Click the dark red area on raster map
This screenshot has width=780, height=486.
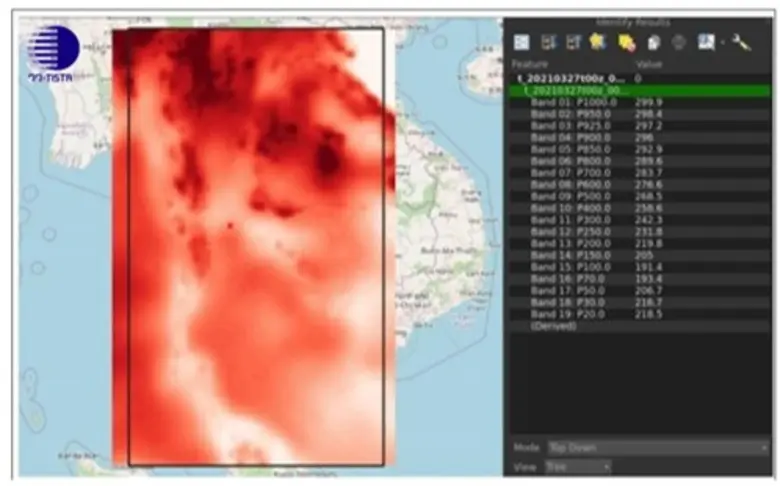(x=325, y=155)
